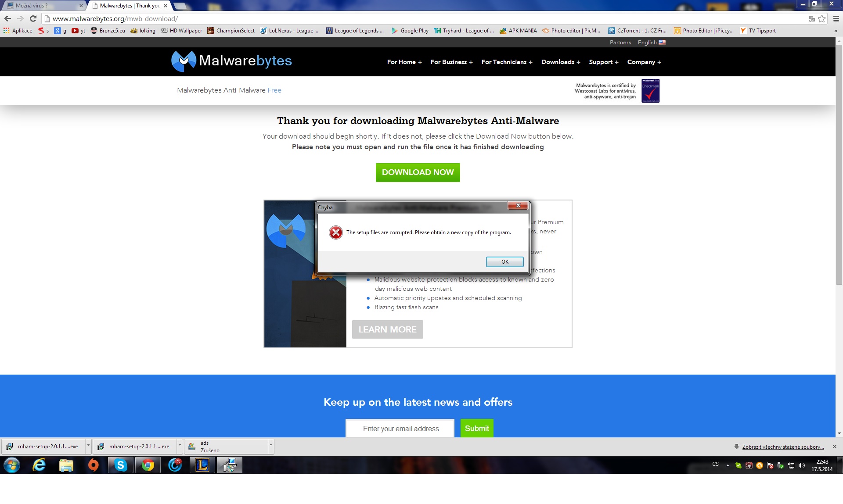Expand the first mbam-setup download options arrow
The height and width of the screenshot is (504, 843).
pyautogui.click(x=88, y=446)
